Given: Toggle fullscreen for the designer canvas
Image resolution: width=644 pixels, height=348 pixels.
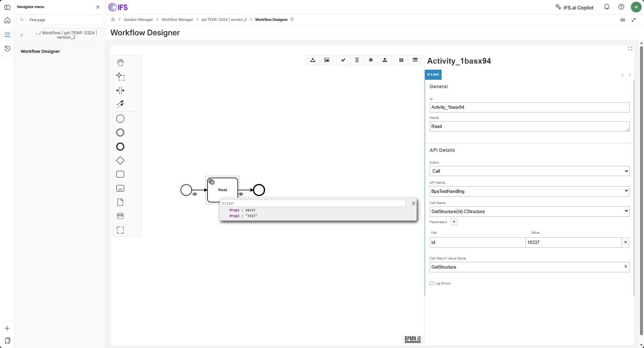Looking at the screenshot, I should click(631, 49).
